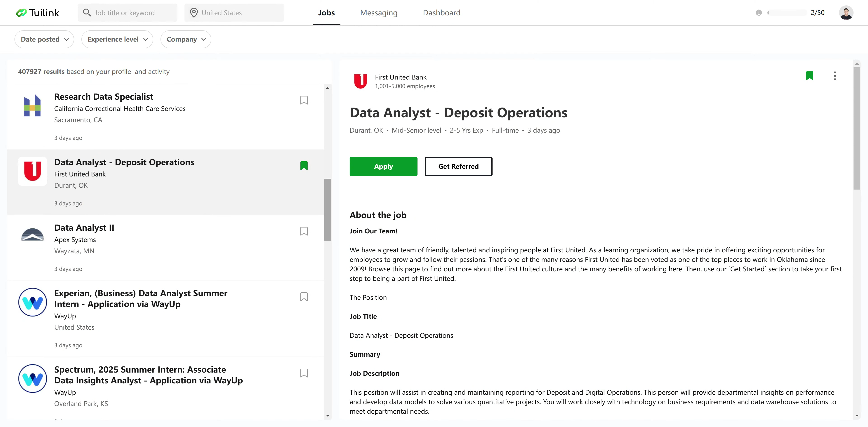Open the user profile avatar

[x=846, y=13]
